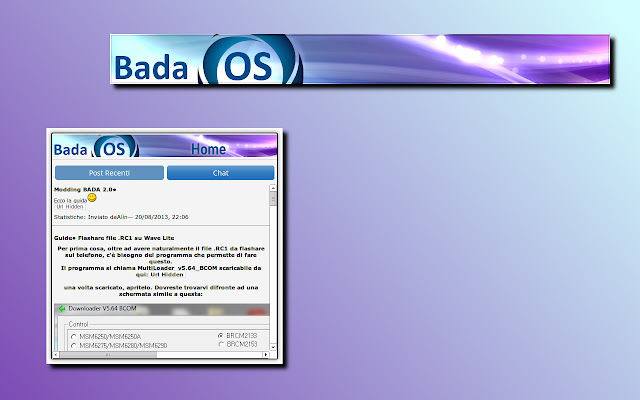The width and height of the screenshot is (640, 400).
Task: Open the Post Recenti tab
Action: (x=109, y=173)
